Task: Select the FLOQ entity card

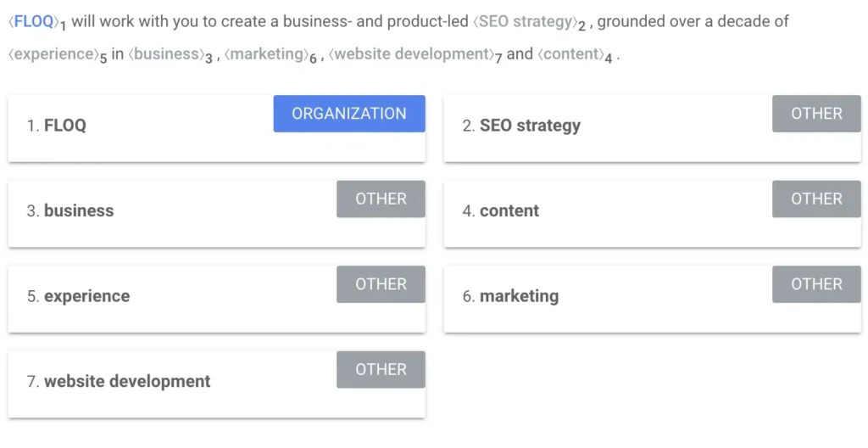Action: pyautogui.click(x=216, y=129)
